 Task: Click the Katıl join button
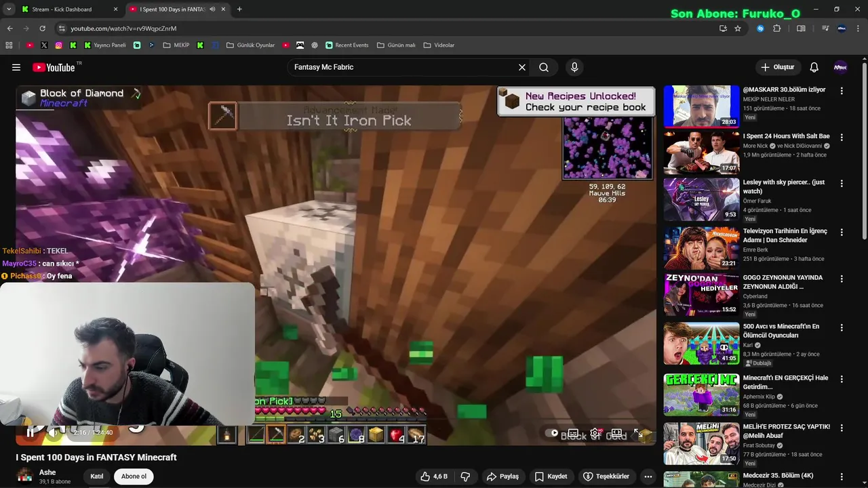tap(97, 476)
